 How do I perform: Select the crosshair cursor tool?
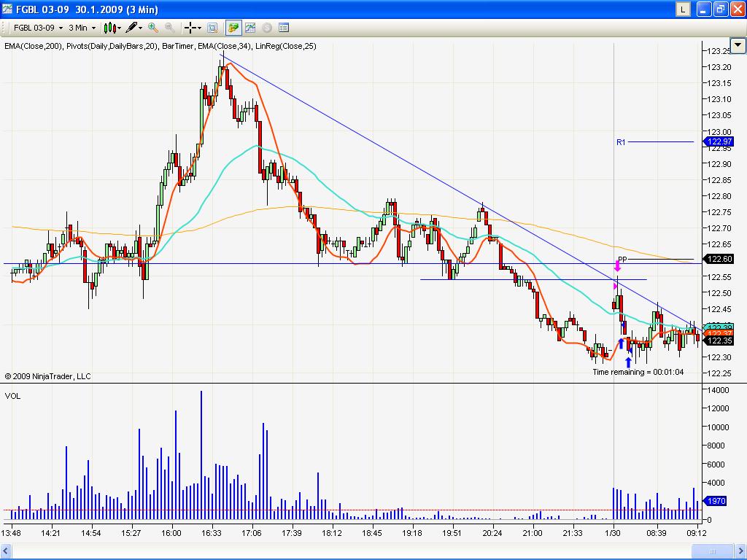pyautogui.click(x=190, y=28)
